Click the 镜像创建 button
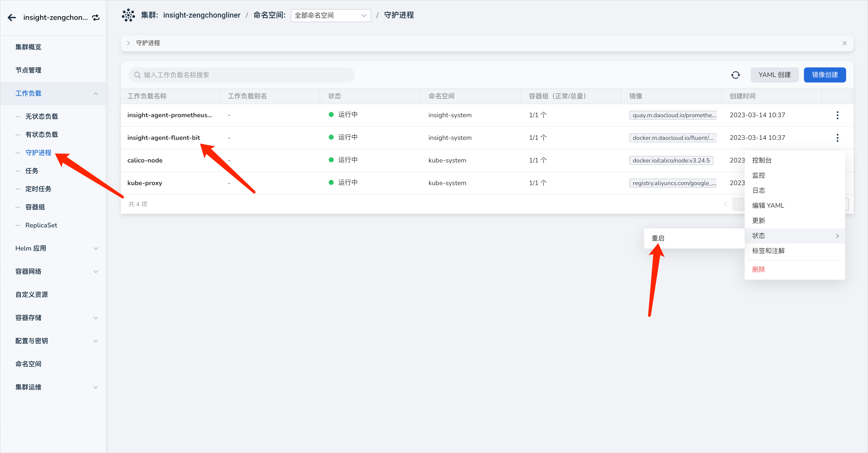Image resolution: width=868 pixels, height=453 pixels. pos(825,75)
